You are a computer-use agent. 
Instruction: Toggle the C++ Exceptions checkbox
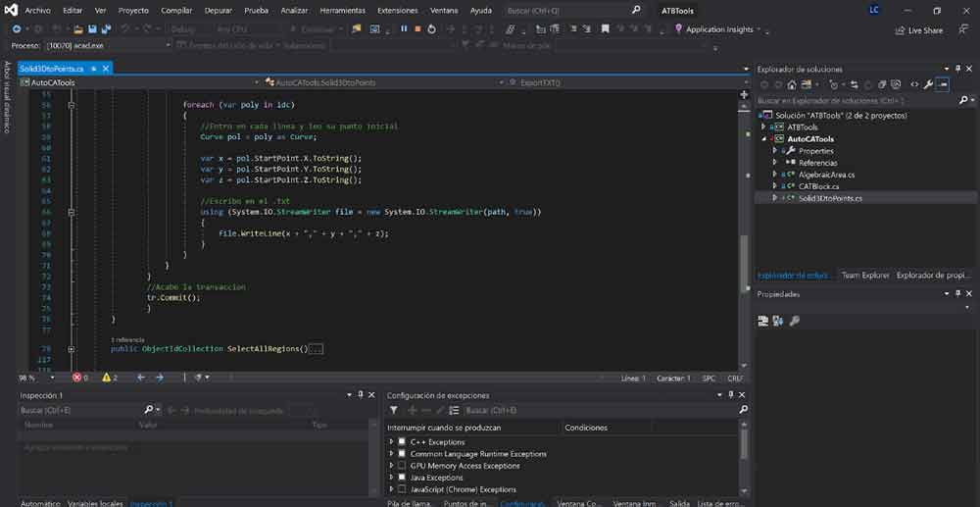click(x=402, y=442)
